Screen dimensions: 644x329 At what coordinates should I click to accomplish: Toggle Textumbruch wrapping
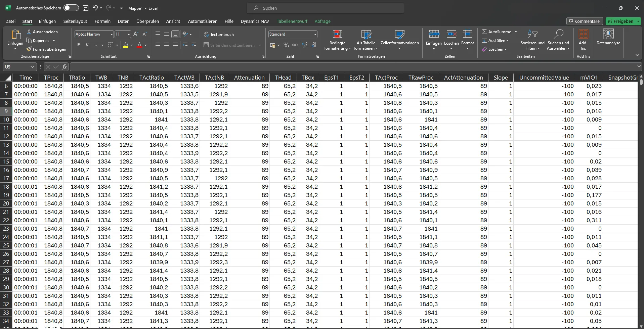pyautogui.click(x=219, y=34)
